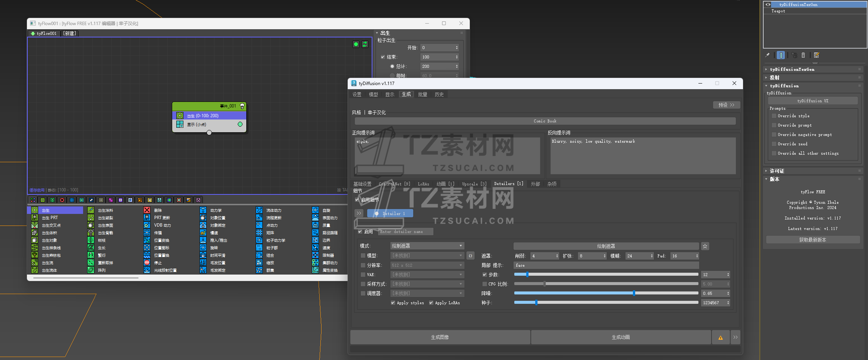
Task: Toggle tyDiffusionTexGen modifier eye visibility
Action: click(x=768, y=4)
